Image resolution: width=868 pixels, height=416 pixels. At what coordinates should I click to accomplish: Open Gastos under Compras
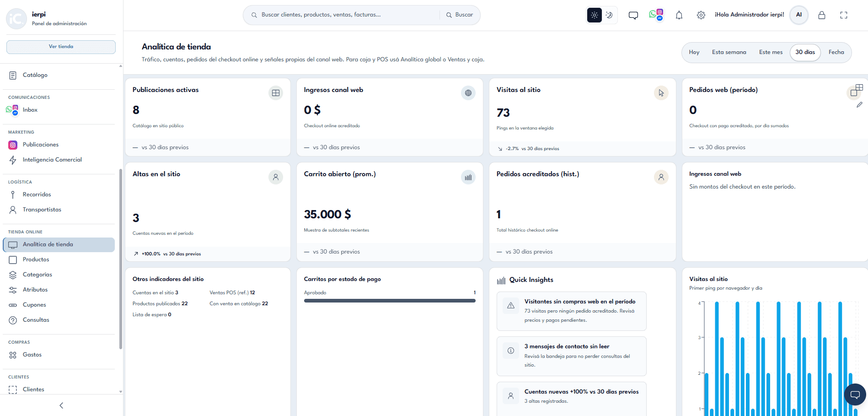tap(59, 355)
